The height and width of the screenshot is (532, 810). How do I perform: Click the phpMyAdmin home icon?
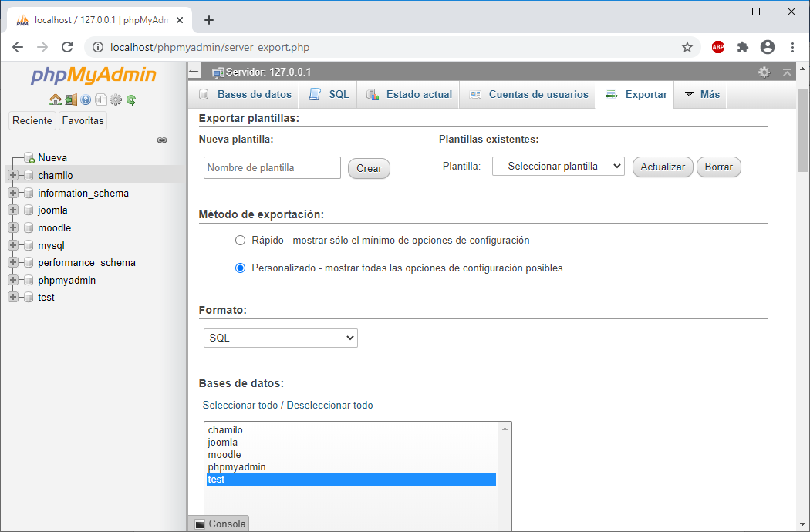coord(55,99)
